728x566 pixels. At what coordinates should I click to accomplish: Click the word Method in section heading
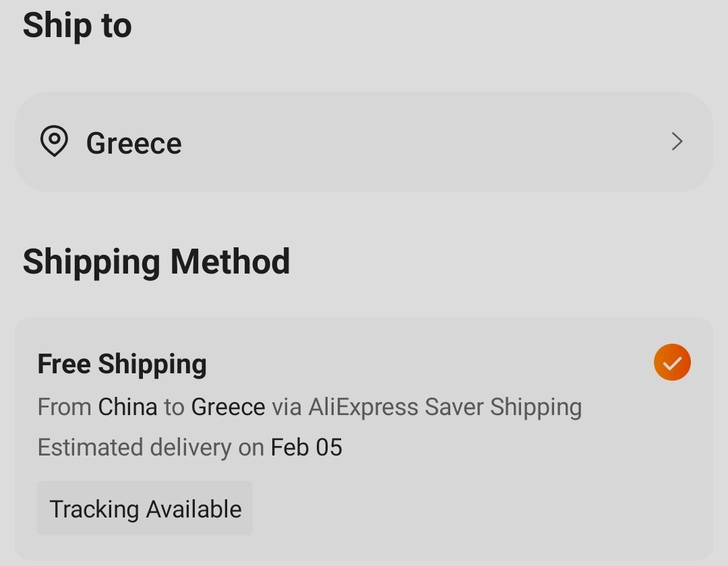pos(231,261)
